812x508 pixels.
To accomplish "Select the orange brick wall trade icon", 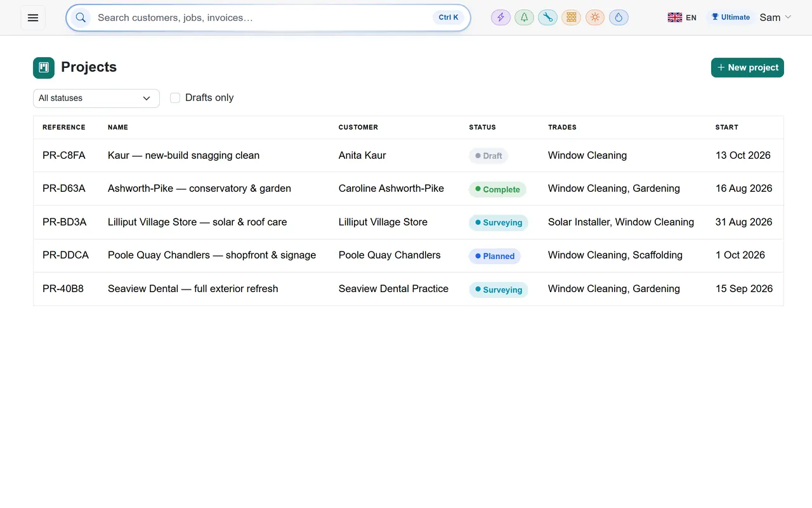I will [571, 18].
